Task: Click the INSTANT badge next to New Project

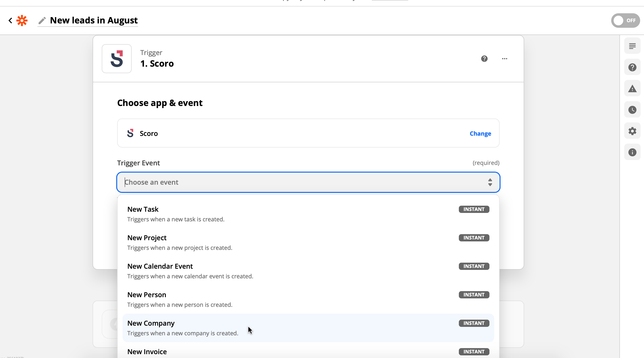Action: point(474,238)
